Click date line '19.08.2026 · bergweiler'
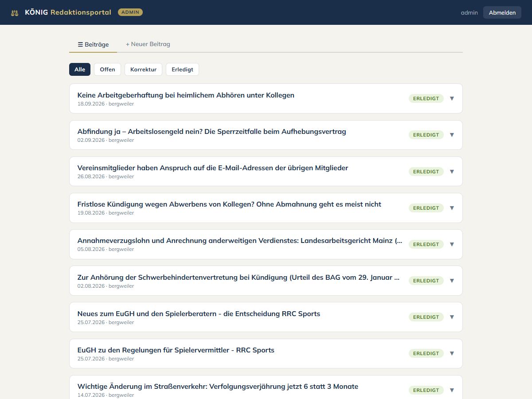The height and width of the screenshot is (399, 532). 106,213
